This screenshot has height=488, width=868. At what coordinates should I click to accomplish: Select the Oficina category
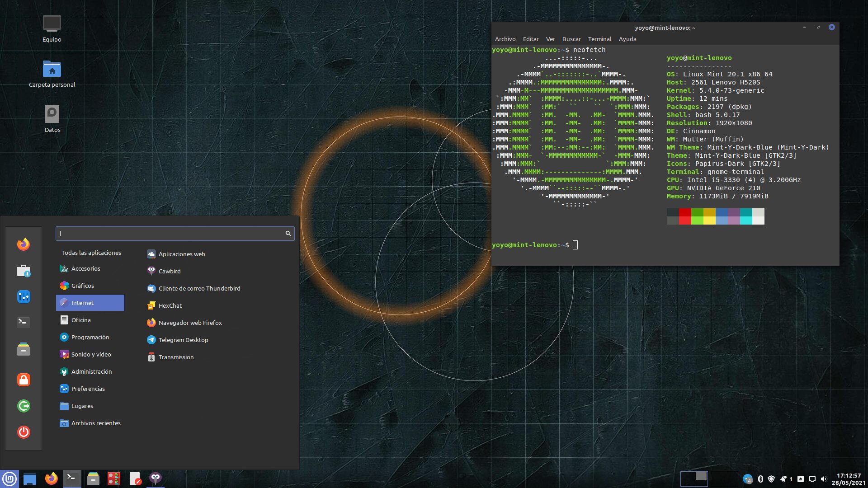pos(81,320)
